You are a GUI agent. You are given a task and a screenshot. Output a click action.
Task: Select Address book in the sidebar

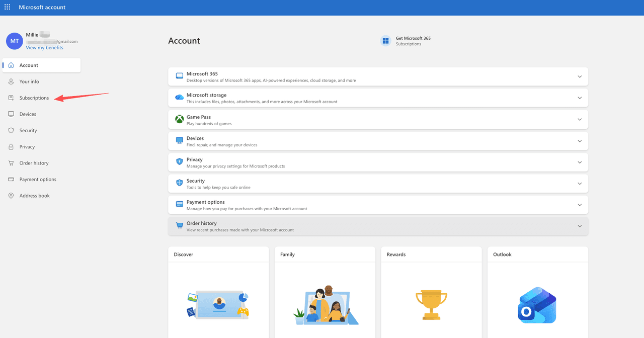34,196
